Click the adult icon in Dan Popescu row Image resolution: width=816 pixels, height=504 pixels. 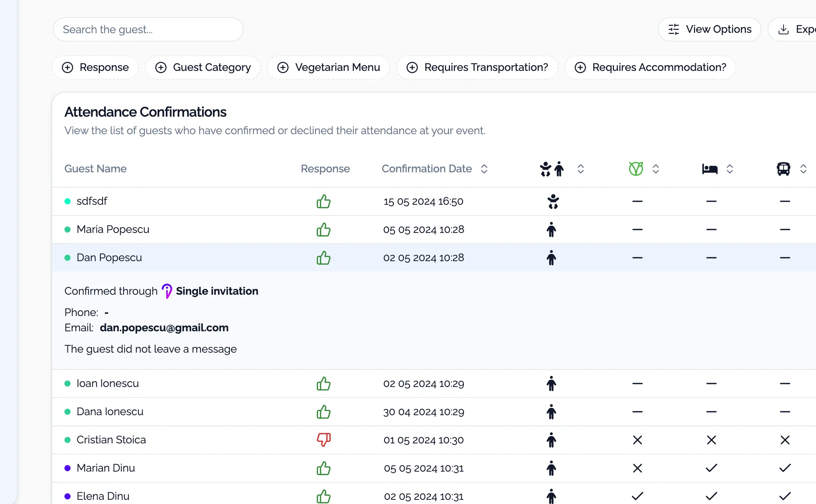[551, 258]
